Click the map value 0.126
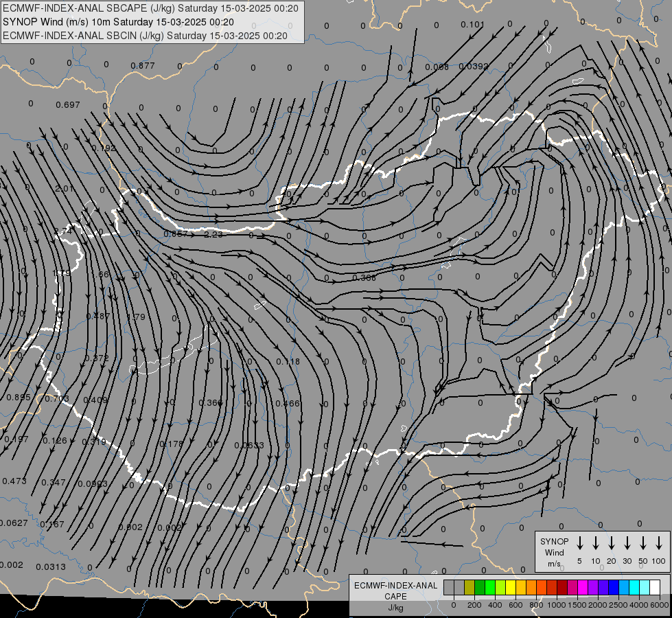This screenshot has height=618, width=672. click(x=55, y=440)
